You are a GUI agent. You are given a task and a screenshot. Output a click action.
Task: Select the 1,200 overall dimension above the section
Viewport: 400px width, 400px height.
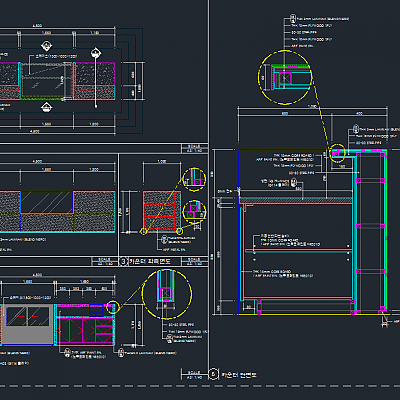click(x=312, y=106)
